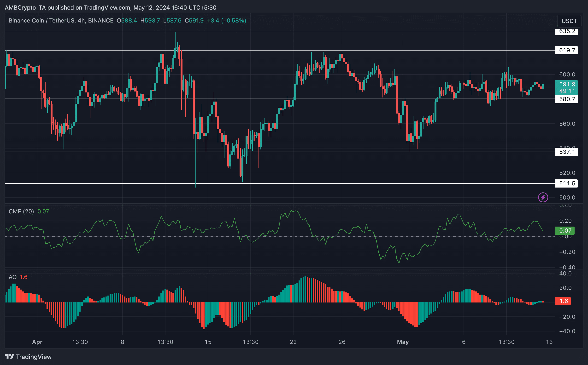Image resolution: width=588 pixels, height=365 pixels.
Task: Open the USDT currency selector
Action: point(569,21)
